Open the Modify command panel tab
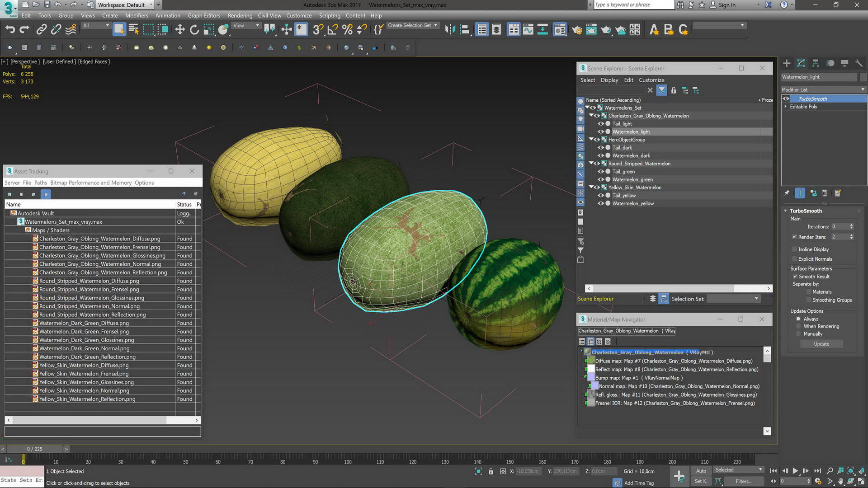 tap(801, 63)
